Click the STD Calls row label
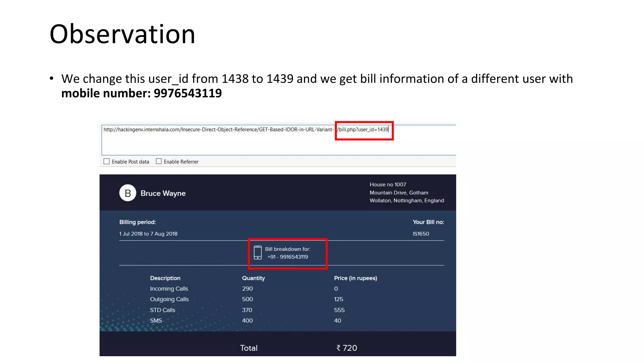Image resolution: width=644 pixels, height=362 pixels. pyautogui.click(x=163, y=310)
